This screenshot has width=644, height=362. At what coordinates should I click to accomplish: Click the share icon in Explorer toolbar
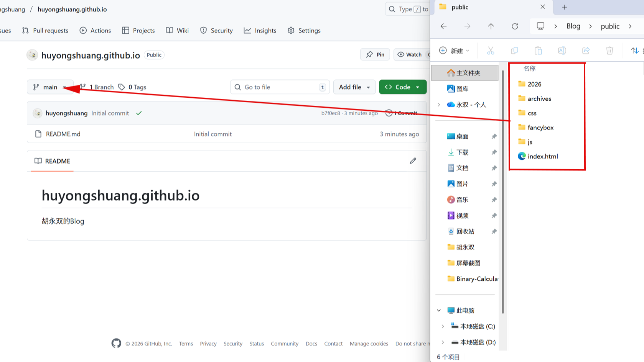(586, 51)
